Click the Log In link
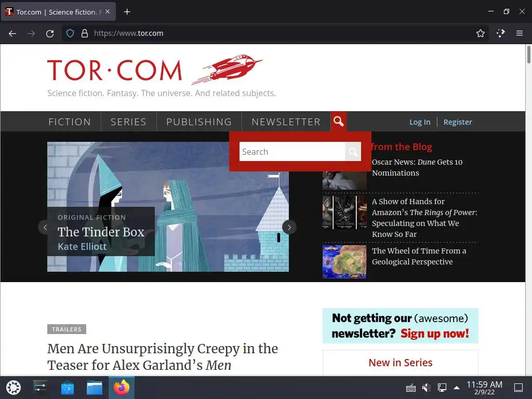532x399 pixels. click(420, 122)
